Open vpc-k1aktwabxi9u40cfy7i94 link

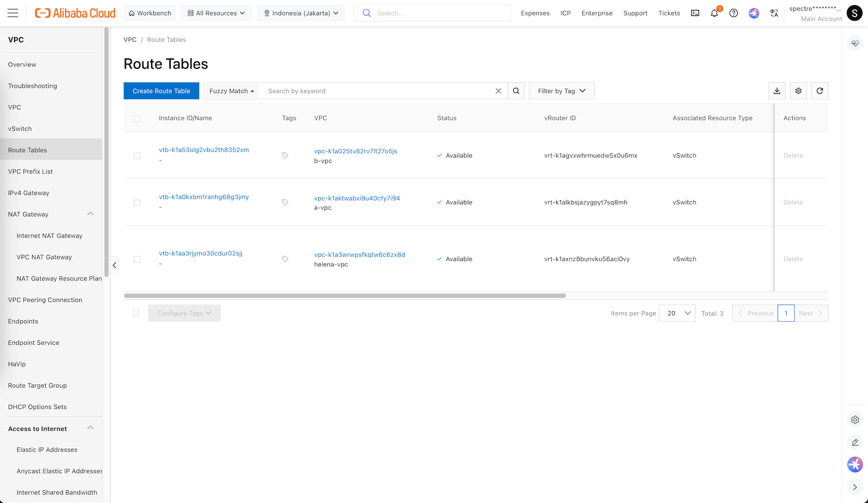(x=357, y=198)
